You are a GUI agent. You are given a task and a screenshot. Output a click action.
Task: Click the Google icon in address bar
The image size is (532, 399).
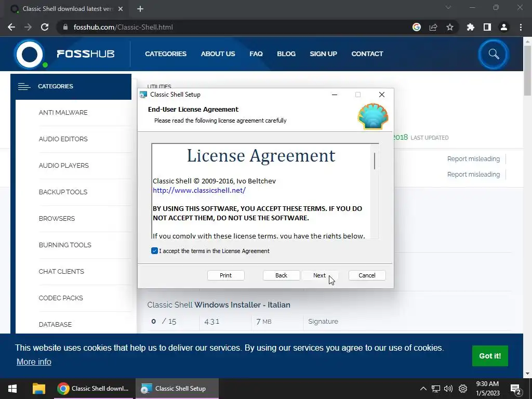(417, 27)
